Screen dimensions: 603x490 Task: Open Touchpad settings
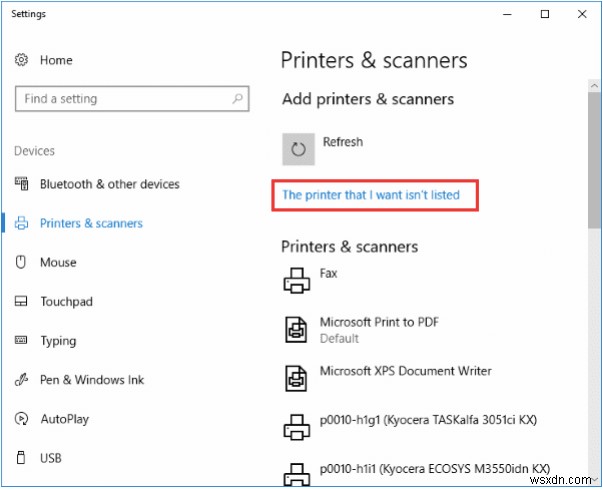click(67, 302)
